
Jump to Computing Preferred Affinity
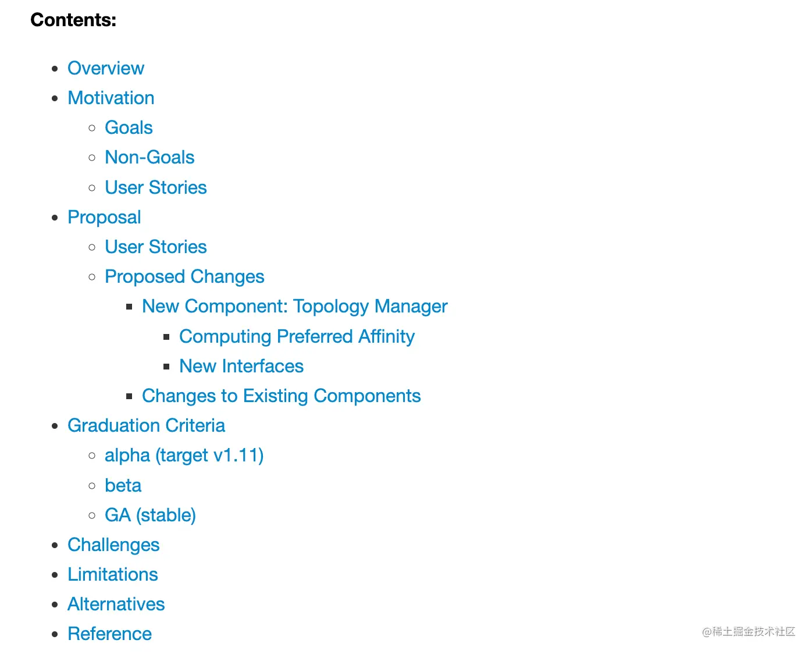[297, 336]
